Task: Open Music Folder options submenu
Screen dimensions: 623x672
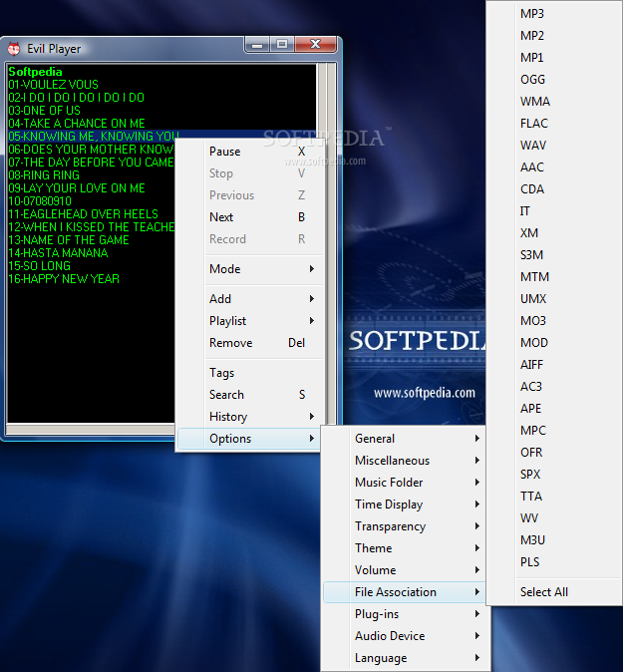Action: coord(405,483)
